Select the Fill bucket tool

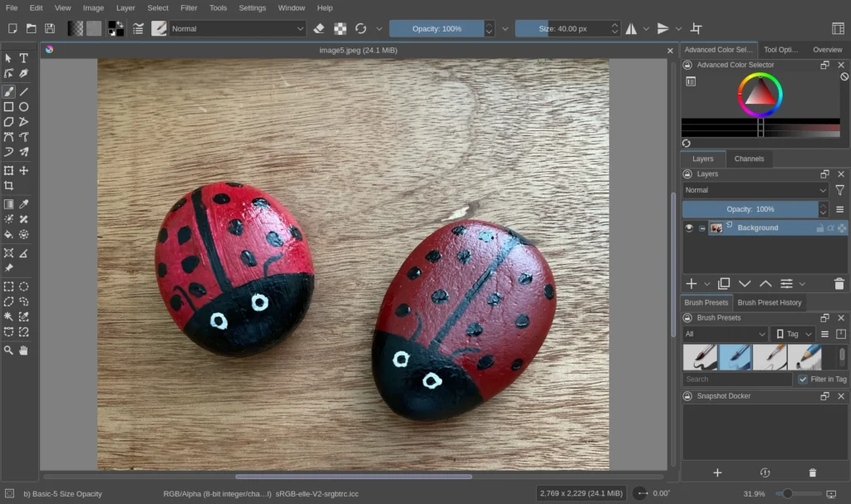point(8,234)
